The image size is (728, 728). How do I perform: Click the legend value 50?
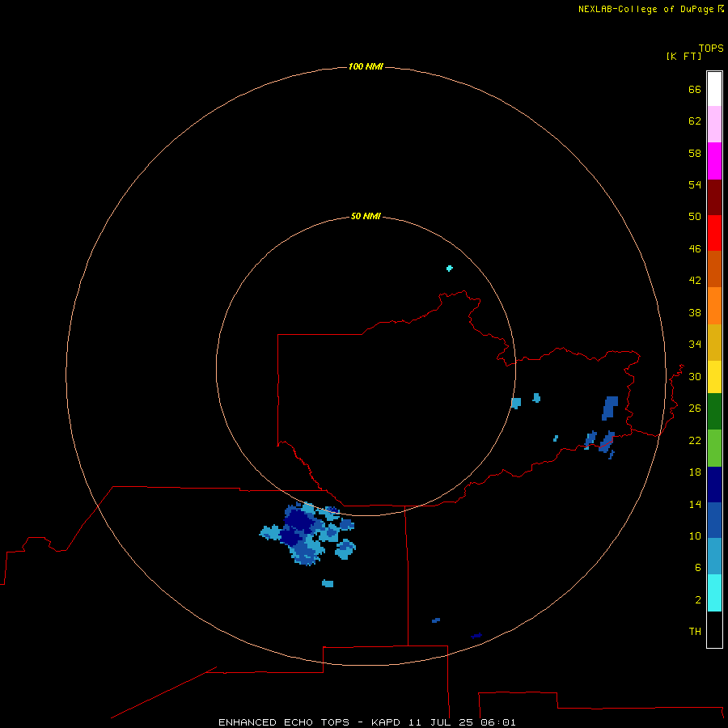pyautogui.click(x=695, y=216)
